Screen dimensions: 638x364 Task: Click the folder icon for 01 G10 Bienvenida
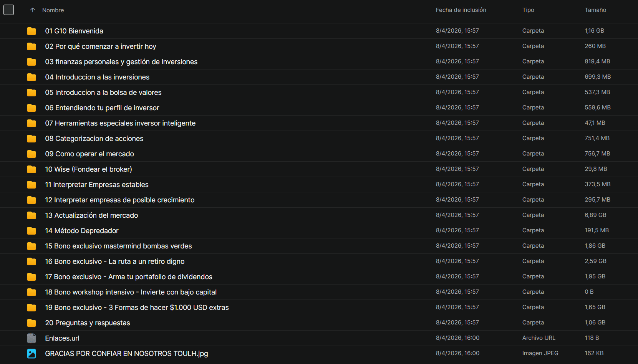click(x=31, y=31)
